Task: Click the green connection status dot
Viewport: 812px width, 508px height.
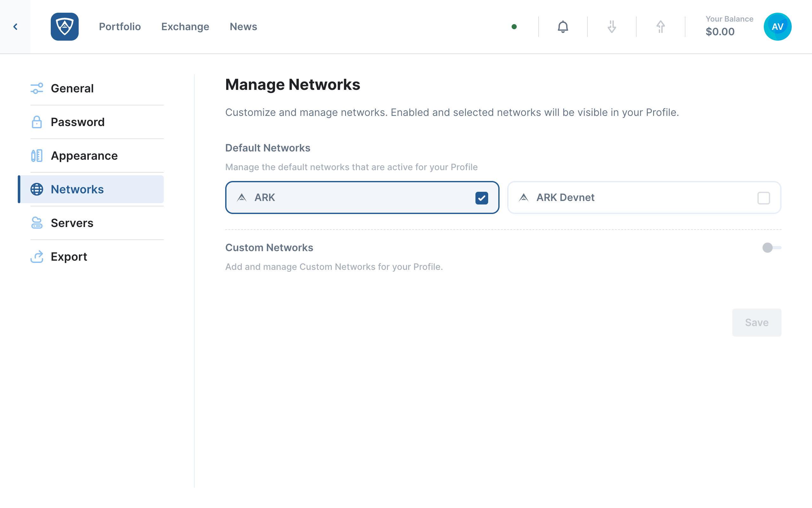Action: point(514,27)
